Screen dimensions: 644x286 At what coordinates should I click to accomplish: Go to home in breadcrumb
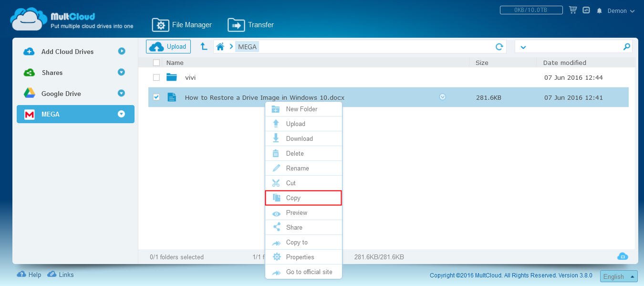pos(220,46)
